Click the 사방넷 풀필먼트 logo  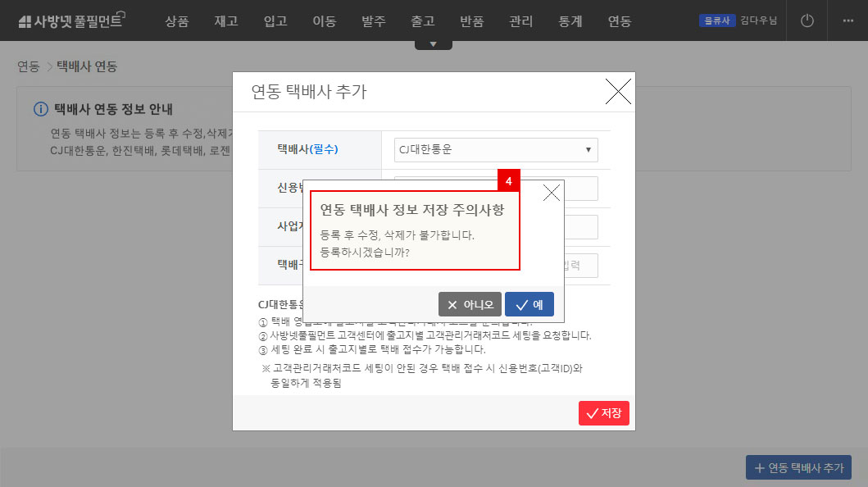coord(70,20)
